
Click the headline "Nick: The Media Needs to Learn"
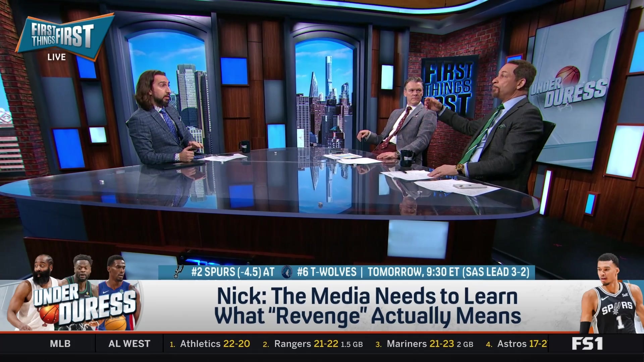click(x=367, y=296)
